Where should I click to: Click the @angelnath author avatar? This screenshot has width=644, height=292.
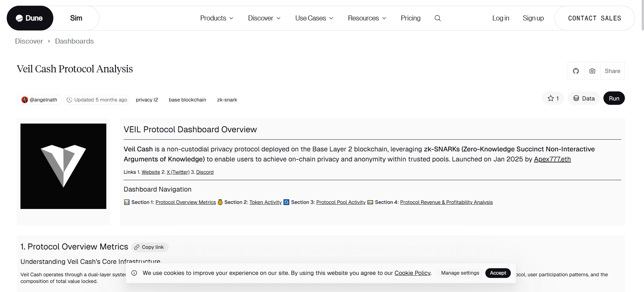(x=24, y=100)
